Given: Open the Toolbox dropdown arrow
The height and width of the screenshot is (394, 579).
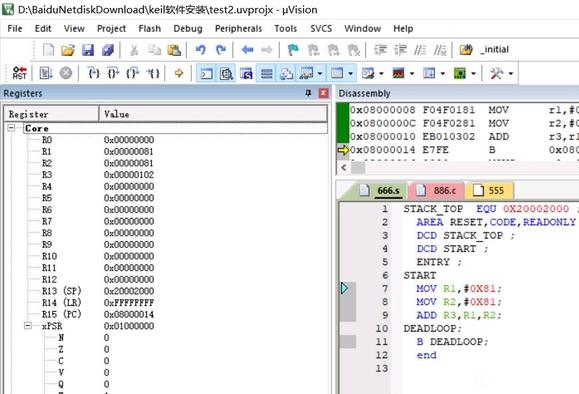Looking at the screenshot, I should (x=511, y=73).
